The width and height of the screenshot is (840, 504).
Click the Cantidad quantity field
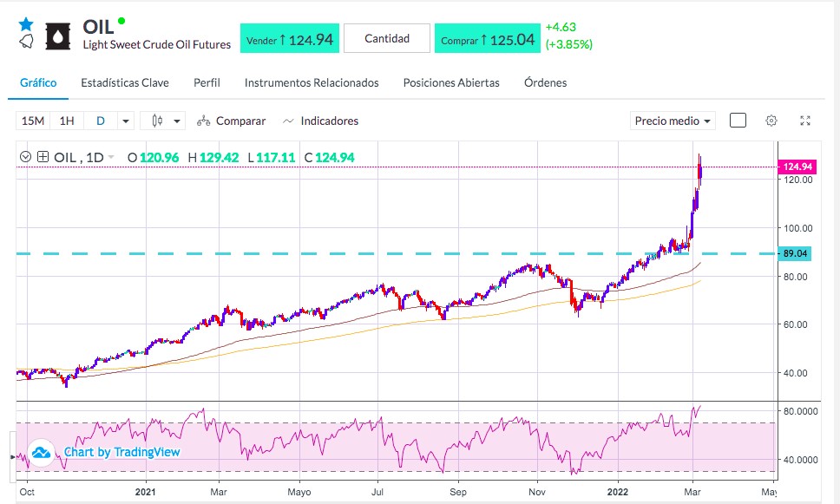point(387,38)
